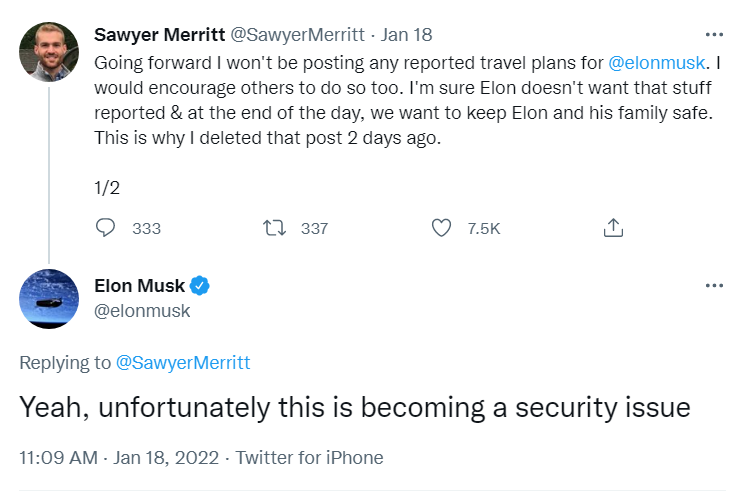Click the share upload icon

tap(614, 228)
